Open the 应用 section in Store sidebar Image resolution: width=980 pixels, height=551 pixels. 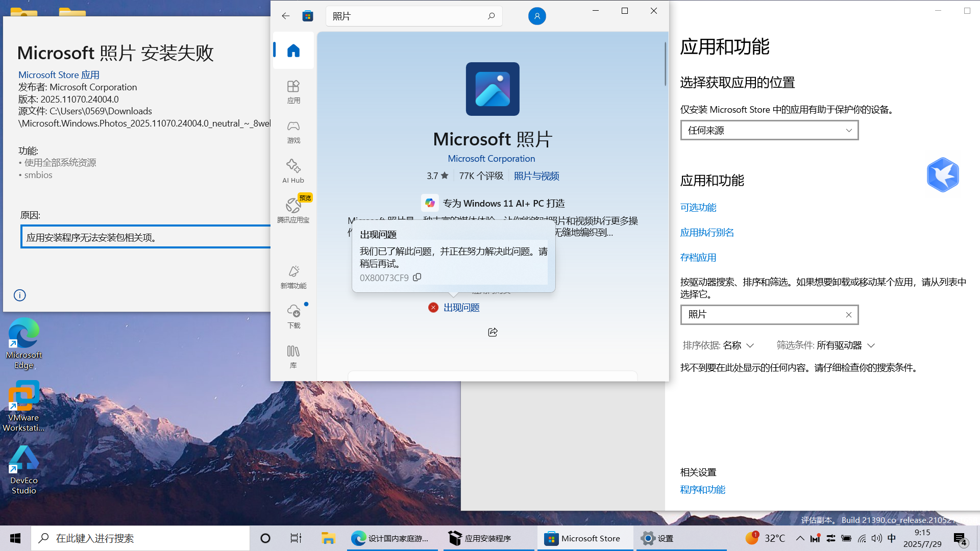coord(293,92)
